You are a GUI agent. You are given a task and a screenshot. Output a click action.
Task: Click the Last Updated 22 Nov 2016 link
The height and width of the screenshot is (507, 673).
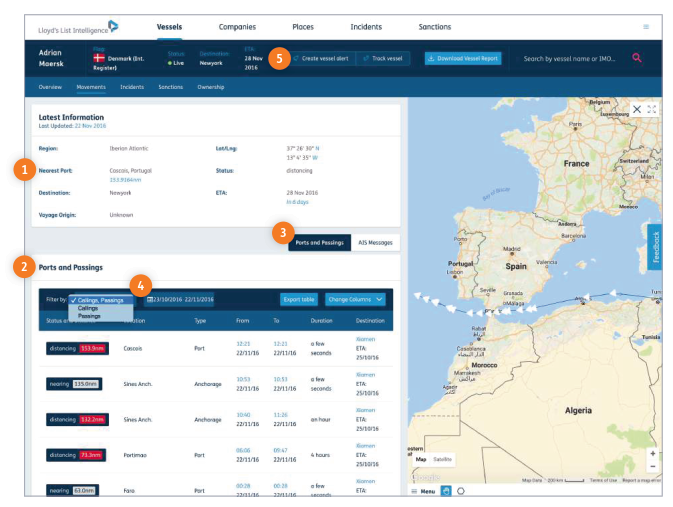90,126
